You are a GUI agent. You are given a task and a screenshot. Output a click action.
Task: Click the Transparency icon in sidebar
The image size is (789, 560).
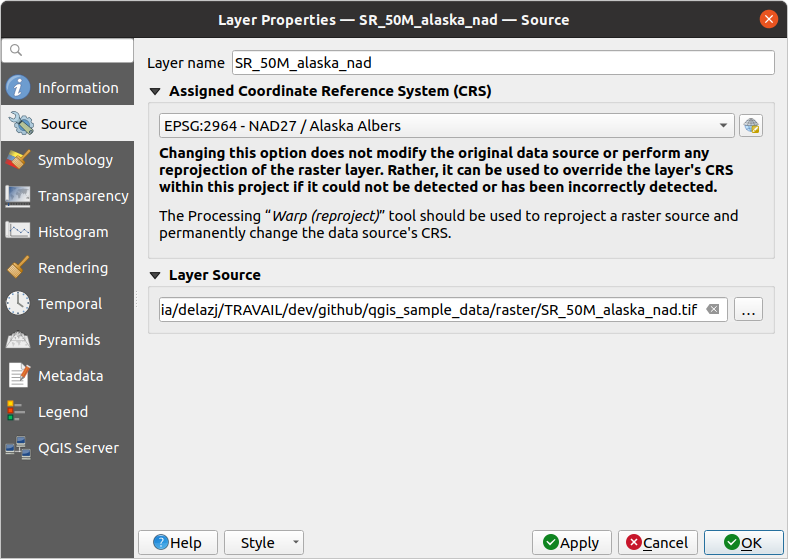18,196
